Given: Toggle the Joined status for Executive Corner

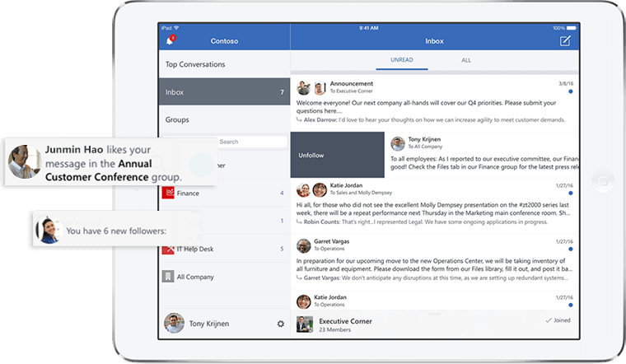Looking at the screenshot, I should pos(558,320).
